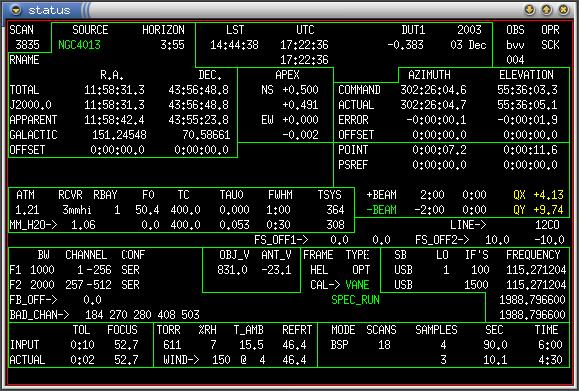Click the green VANE calibration text
The image size is (579, 391).
[357, 285]
